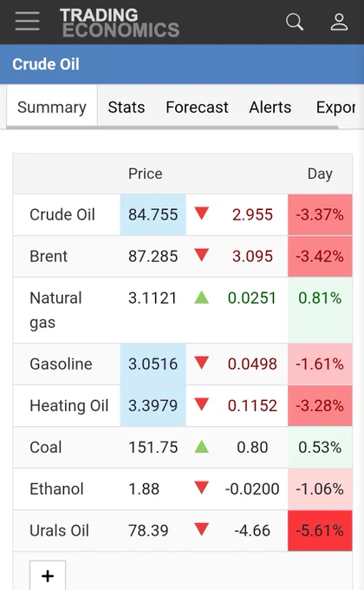This screenshot has height=590, width=364.
Task: Open the Gasoline commodity link
Action: [61, 364]
